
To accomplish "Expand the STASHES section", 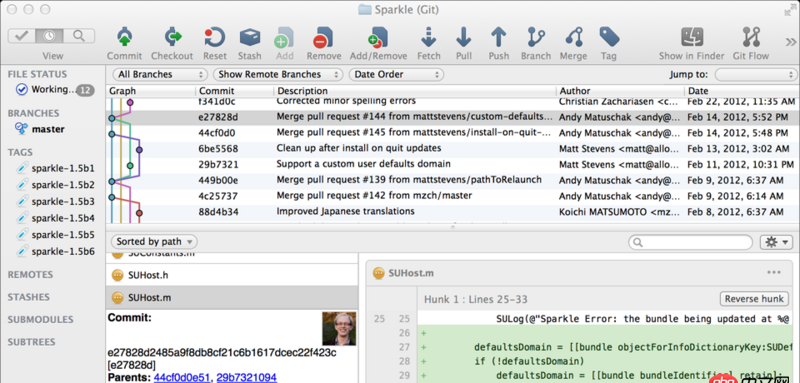I will point(29,297).
